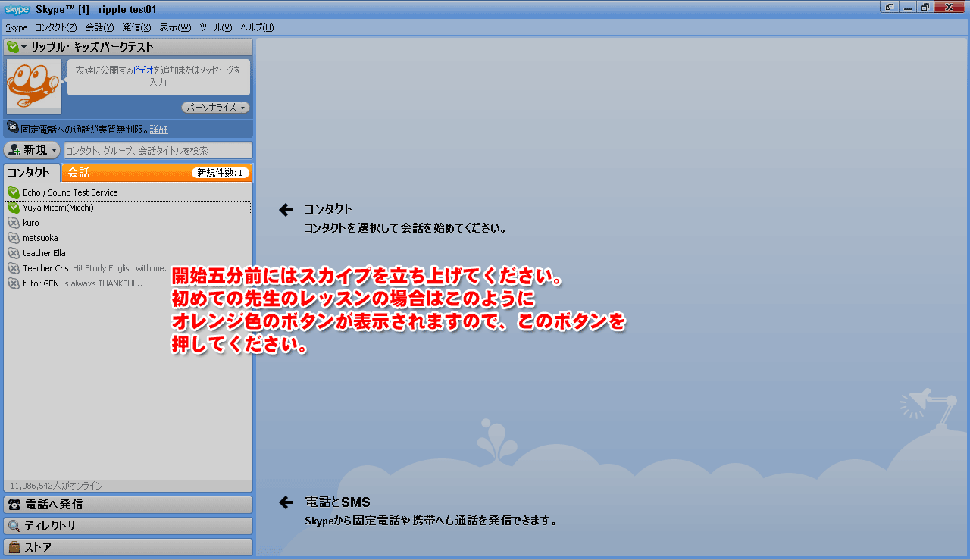The image size is (970, 560).
Task: Open the 新規 dropdown button
Action: pos(32,150)
